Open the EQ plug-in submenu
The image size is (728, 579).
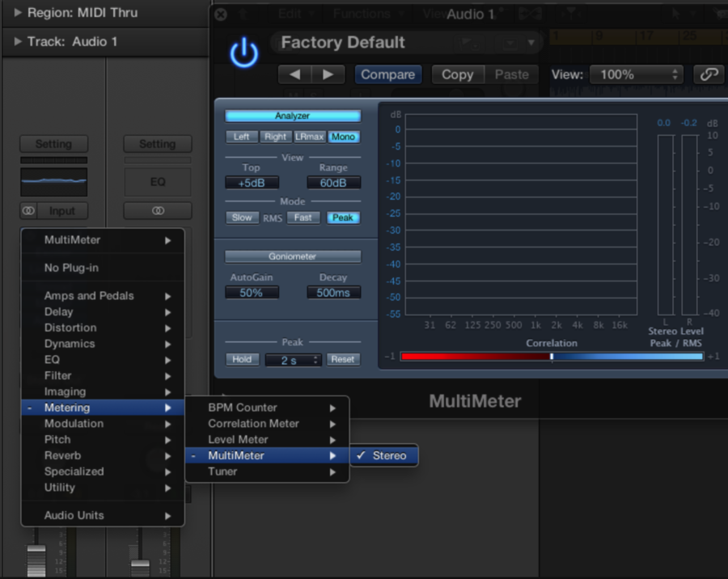(x=103, y=359)
